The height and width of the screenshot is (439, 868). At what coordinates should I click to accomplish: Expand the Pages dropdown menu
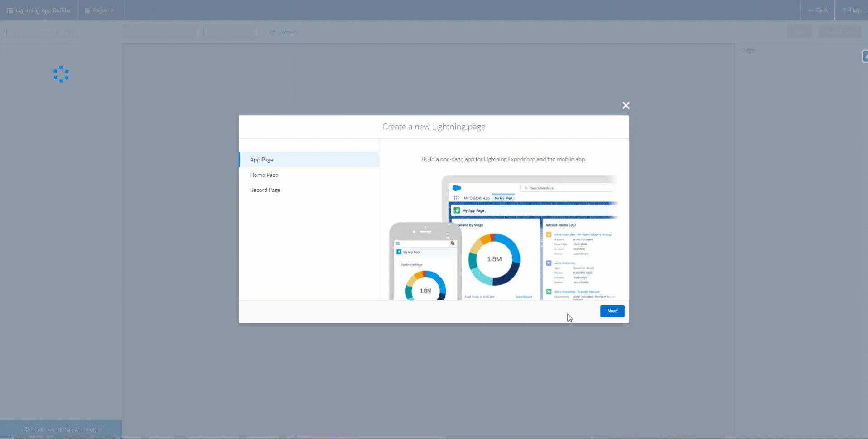point(100,10)
